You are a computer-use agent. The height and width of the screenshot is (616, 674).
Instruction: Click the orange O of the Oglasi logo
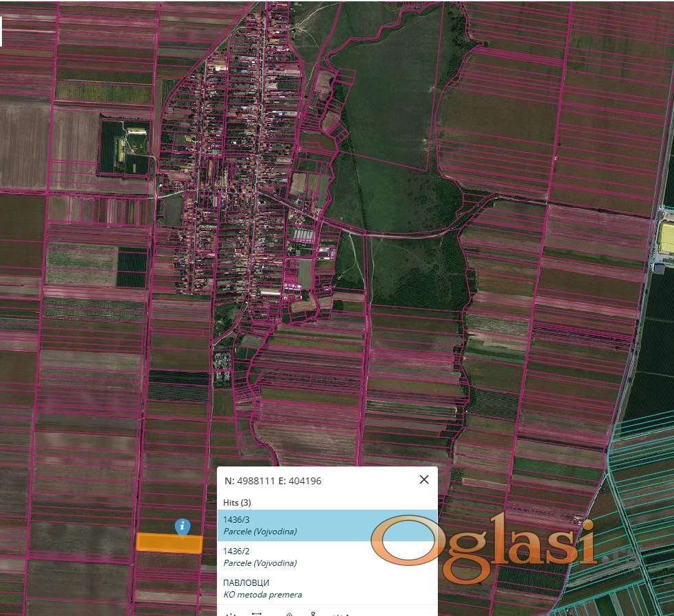pyautogui.click(x=404, y=541)
